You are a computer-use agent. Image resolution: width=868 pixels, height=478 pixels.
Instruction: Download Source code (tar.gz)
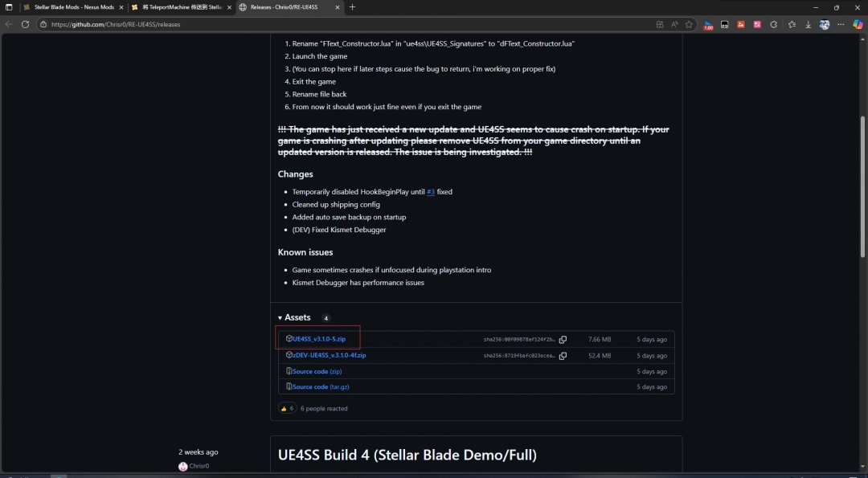tap(321, 386)
